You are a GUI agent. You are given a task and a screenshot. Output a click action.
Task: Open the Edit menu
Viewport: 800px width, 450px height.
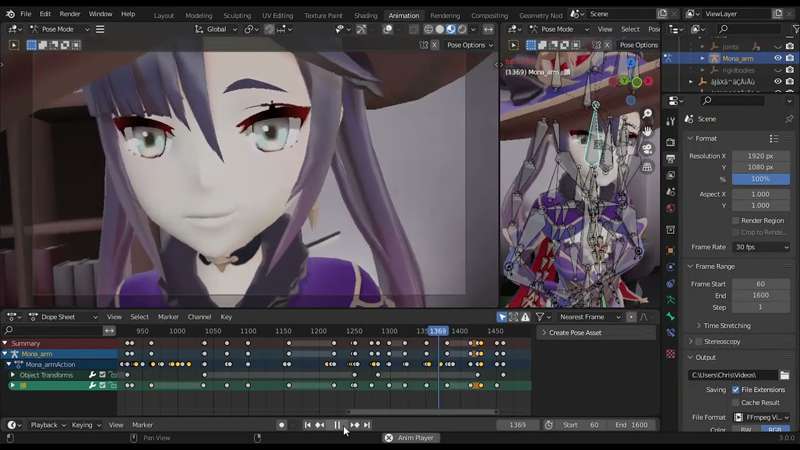coord(45,14)
